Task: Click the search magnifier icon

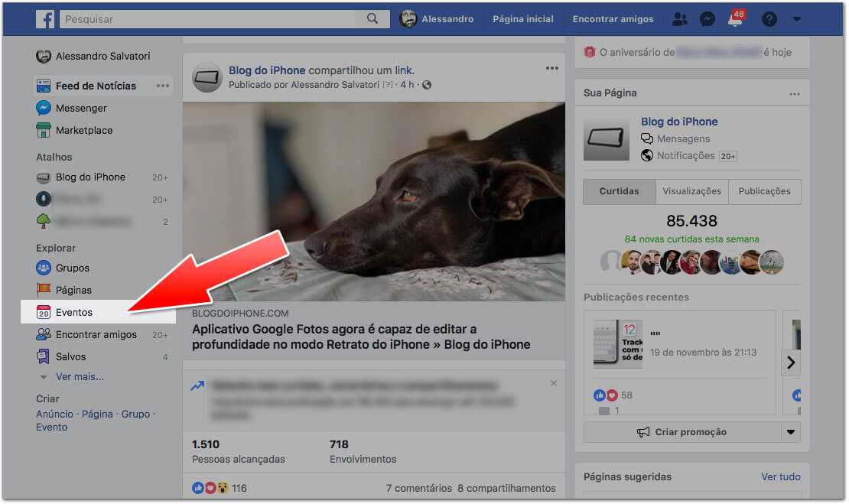Action: point(372,19)
